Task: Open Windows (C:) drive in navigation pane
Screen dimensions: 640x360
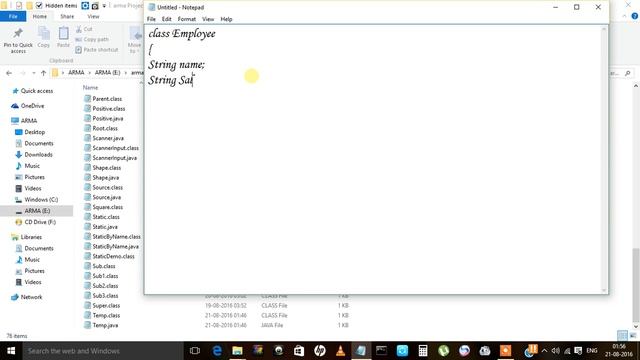Action: (41, 200)
